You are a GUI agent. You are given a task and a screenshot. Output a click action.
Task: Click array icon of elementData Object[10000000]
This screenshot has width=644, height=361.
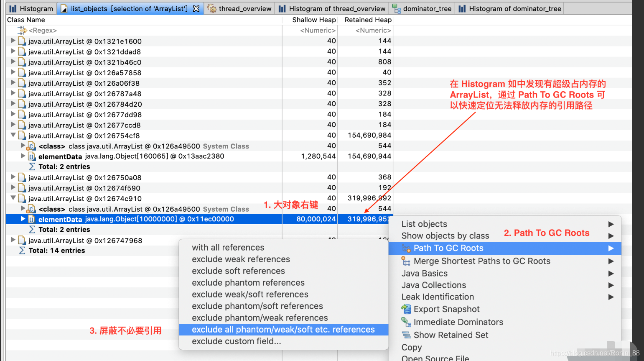[x=31, y=219]
